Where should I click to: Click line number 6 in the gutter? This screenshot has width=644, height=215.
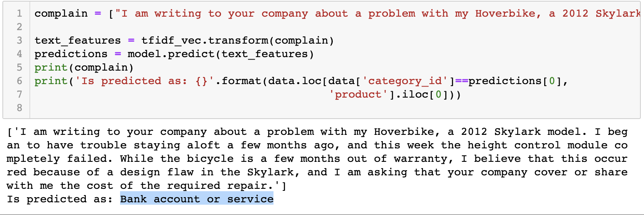[19, 81]
